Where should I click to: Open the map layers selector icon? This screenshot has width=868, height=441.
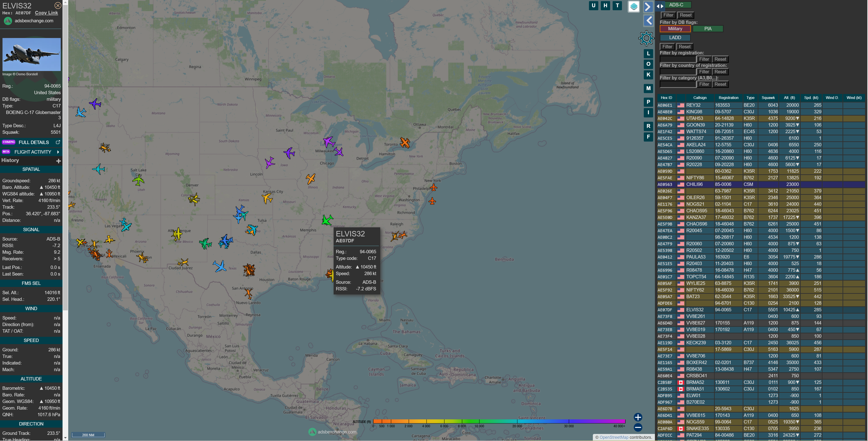coord(634,6)
